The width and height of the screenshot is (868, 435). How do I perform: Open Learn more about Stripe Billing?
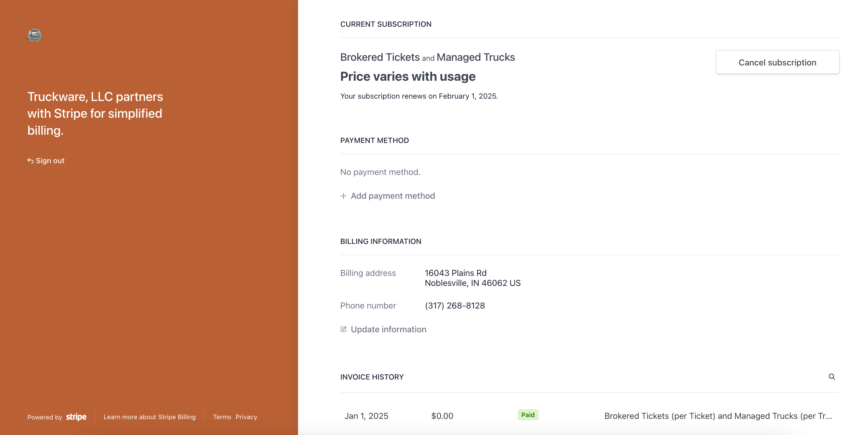pos(149,417)
